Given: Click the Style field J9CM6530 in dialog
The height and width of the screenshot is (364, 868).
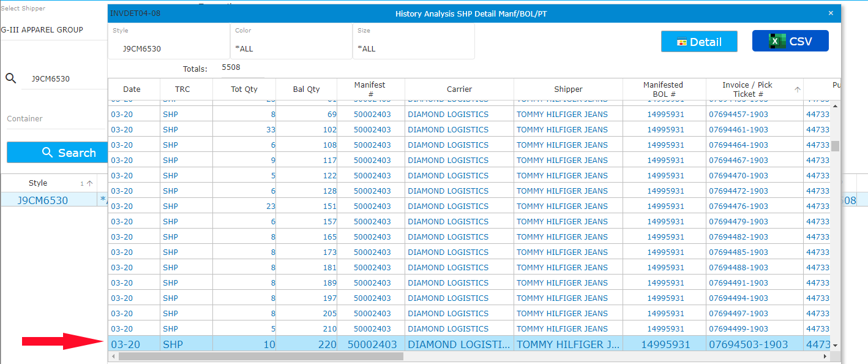Looking at the screenshot, I should coord(169,42).
